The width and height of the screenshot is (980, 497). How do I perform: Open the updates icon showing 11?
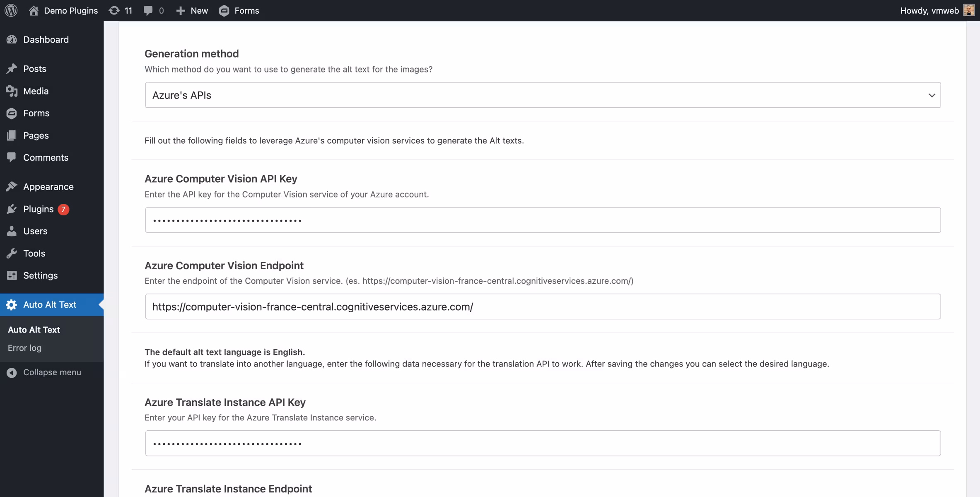coord(114,10)
